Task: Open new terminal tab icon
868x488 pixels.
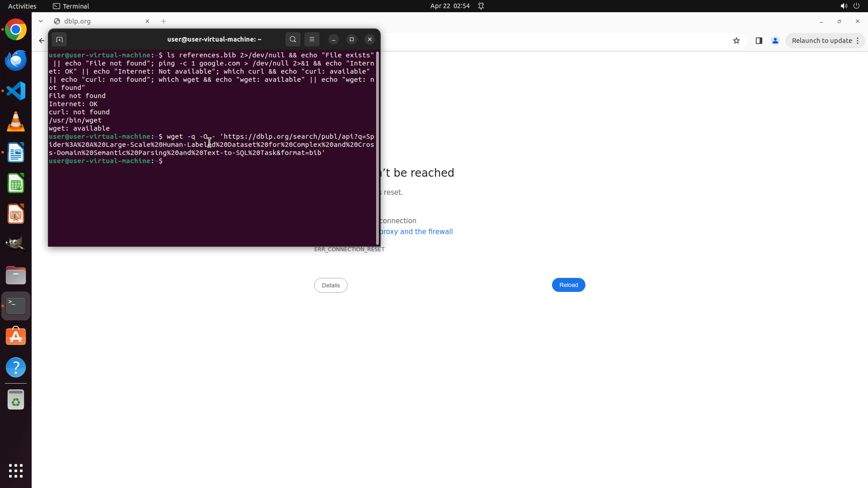Action: 59,40
